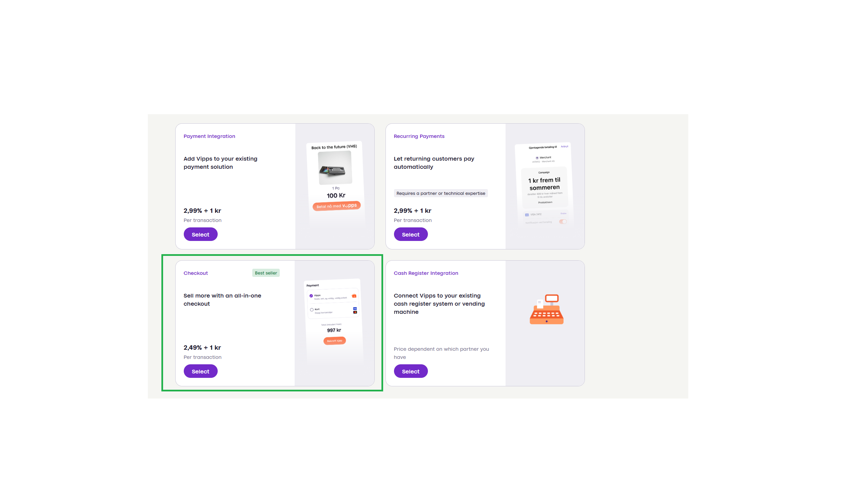
Task: Open the Recurring Payments heading link
Action: 419,136
